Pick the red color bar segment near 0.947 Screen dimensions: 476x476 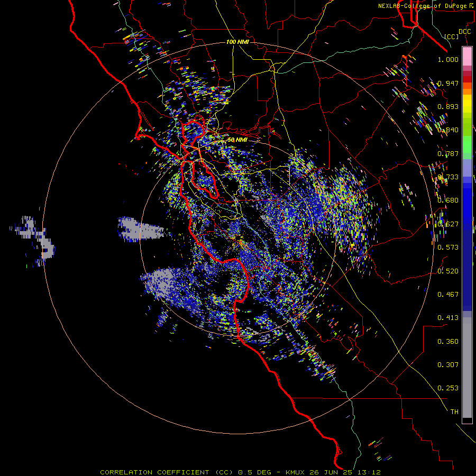(x=467, y=79)
